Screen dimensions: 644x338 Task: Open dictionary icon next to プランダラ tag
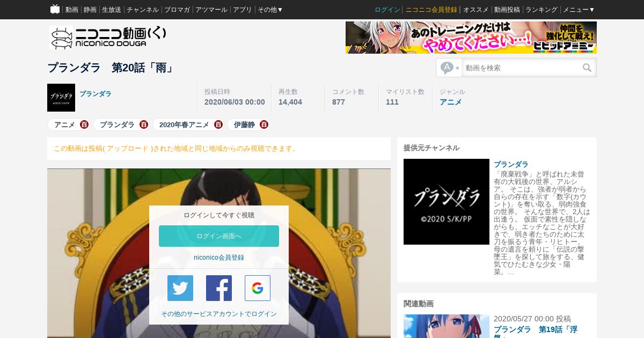click(x=143, y=124)
